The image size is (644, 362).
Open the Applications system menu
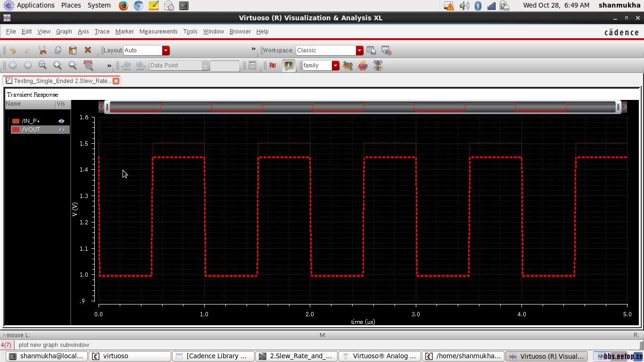(x=35, y=5)
